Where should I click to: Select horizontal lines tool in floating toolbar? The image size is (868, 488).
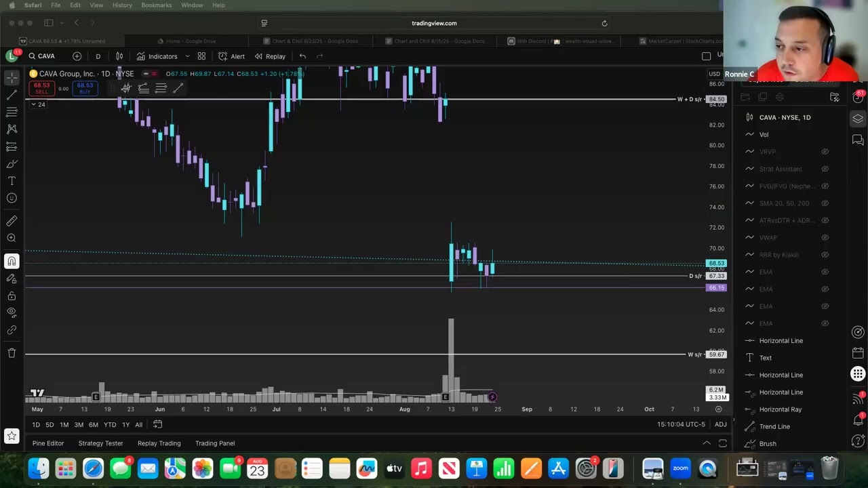coord(161,88)
